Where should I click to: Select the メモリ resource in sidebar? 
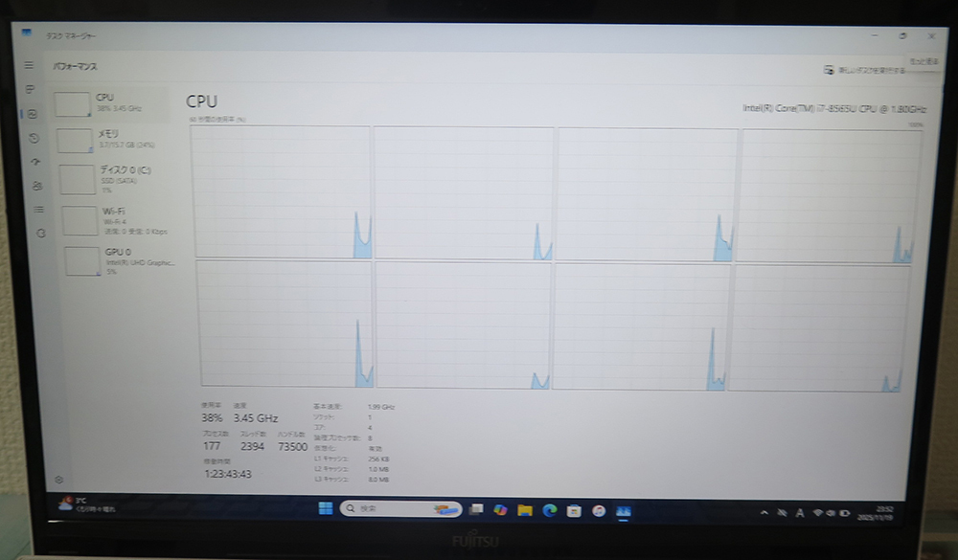[113, 140]
